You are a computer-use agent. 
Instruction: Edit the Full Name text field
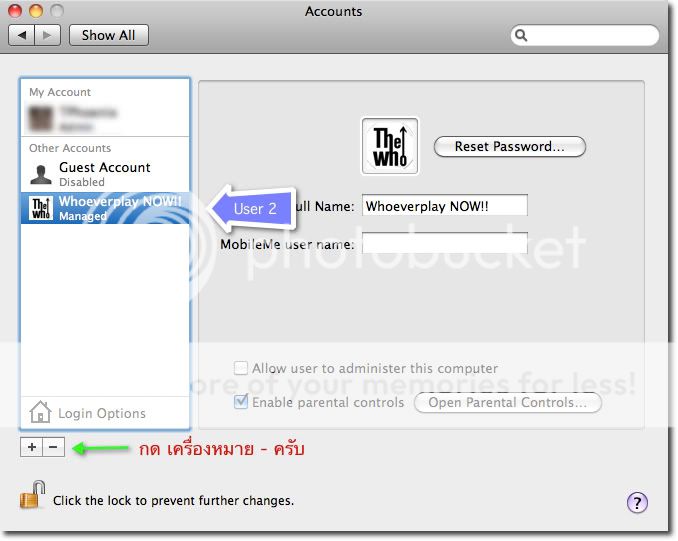445,205
